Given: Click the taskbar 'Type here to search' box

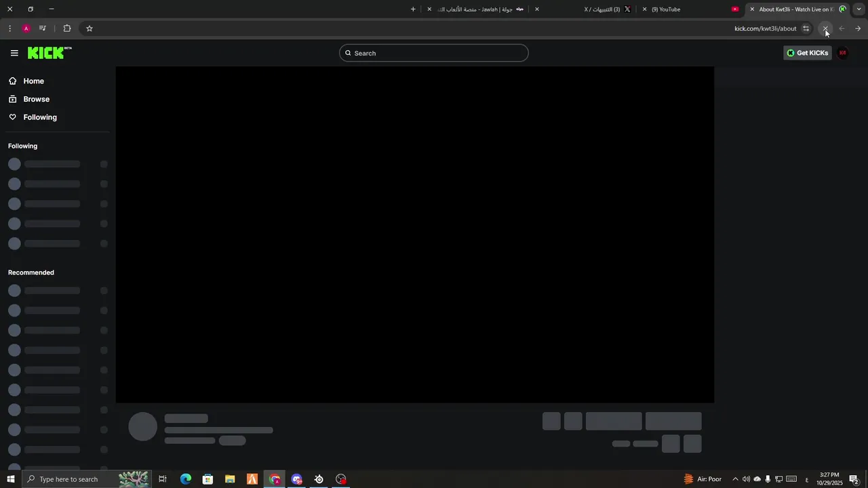Looking at the screenshot, I should pyautogui.click(x=87, y=479).
